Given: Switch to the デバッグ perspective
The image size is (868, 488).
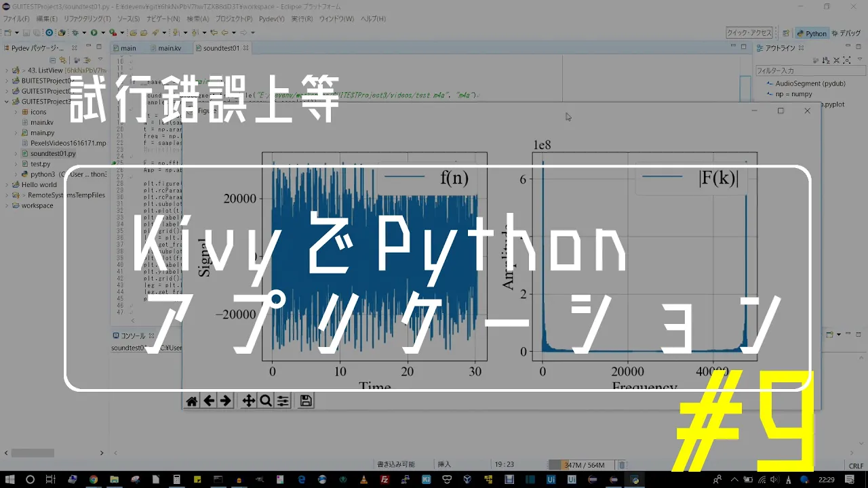Looking at the screenshot, I should [846, 33].
